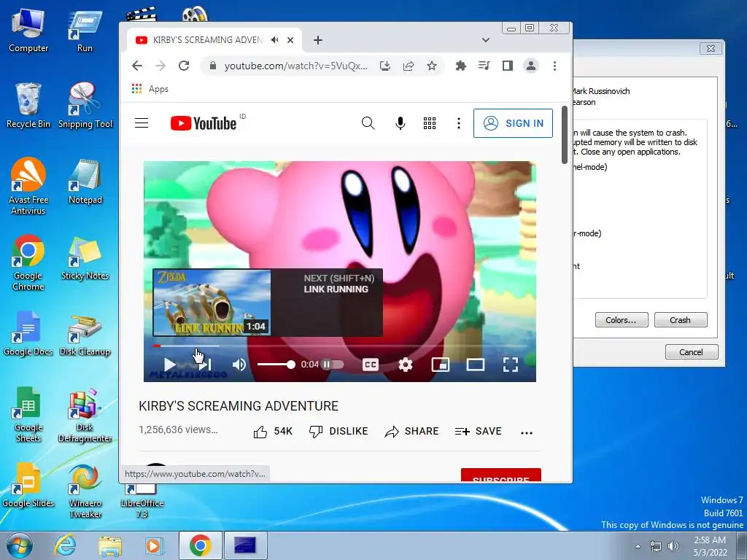Bookmark this tab with star

pyautogui.click(x=432, y=66)
